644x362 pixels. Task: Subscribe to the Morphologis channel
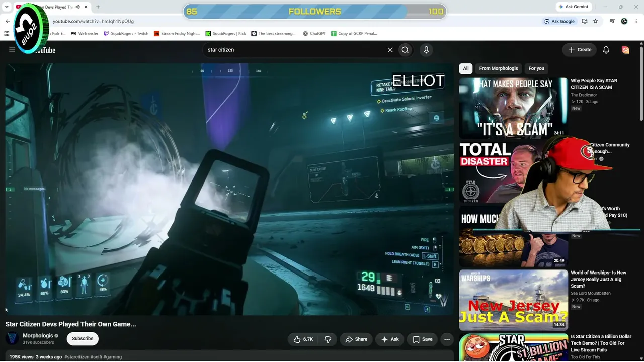[x=83, y=339]
